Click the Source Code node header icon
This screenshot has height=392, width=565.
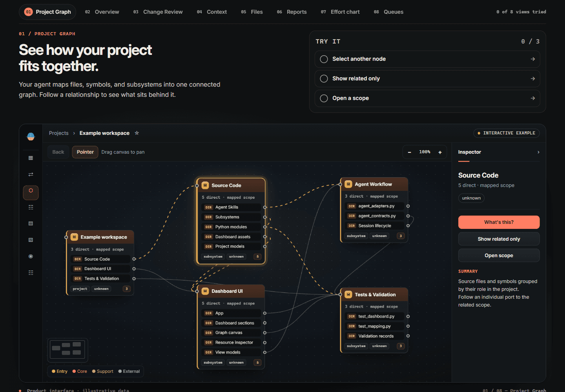click(x=205, y=185)
